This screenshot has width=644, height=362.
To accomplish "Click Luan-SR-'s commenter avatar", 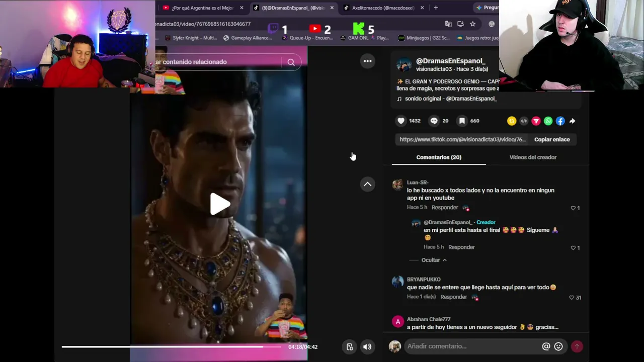I will click(397, 184).
